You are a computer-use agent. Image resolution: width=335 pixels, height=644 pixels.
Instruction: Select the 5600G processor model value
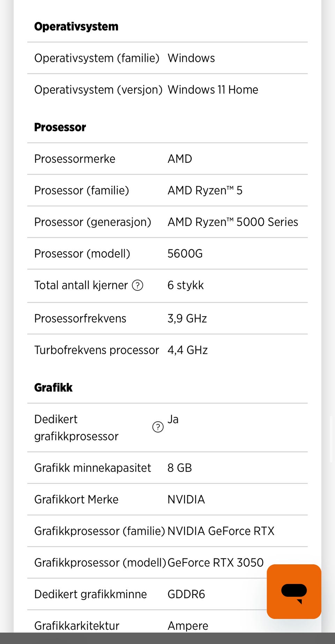click(x=185, y=254)
